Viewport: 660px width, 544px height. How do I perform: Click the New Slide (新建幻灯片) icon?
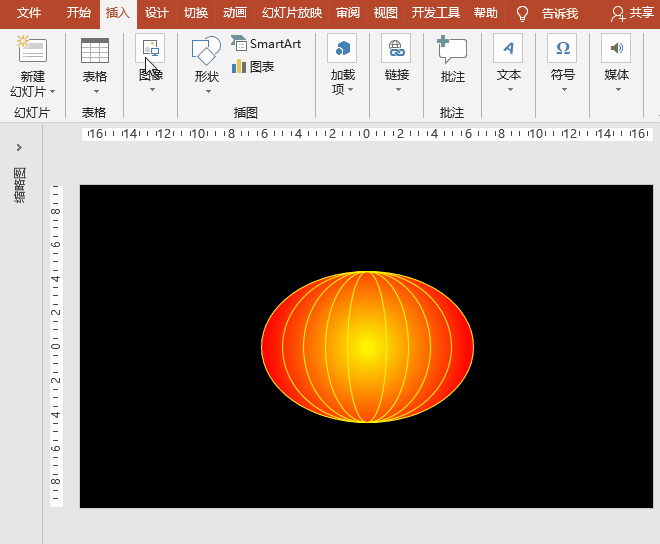[x=32, y=49]
